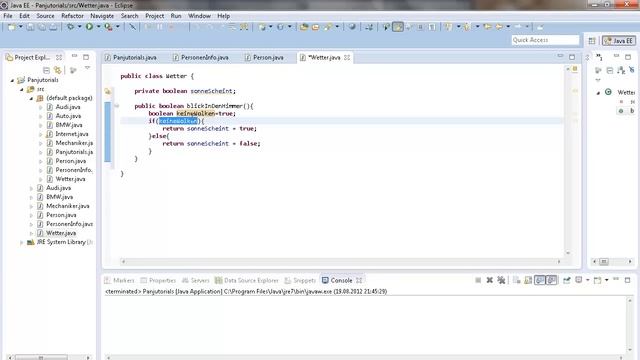640x360 pixels.
Task: Click the Open Perspective icon
Action: point(592,40)
